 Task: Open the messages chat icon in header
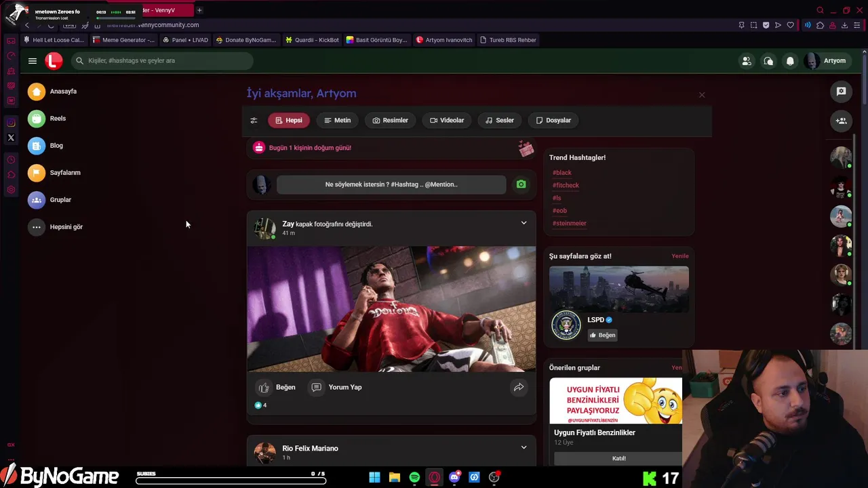(x=768, y=61)
